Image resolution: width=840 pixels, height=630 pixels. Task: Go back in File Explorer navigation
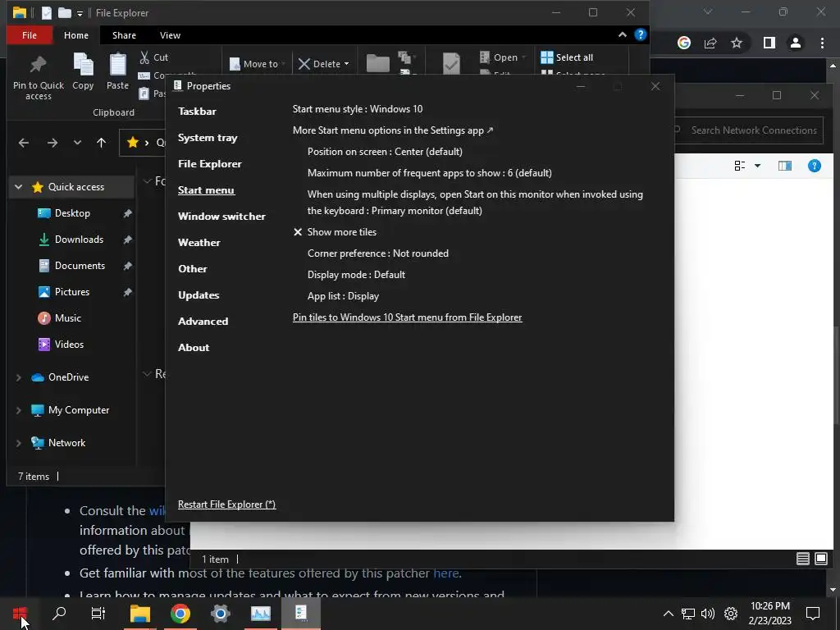(x=24, y=143)
